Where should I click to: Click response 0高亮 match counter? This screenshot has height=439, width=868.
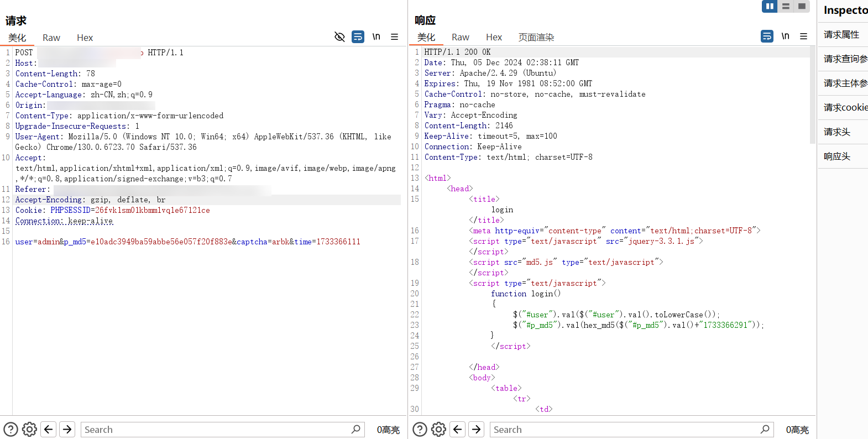(x=797, y=430)
